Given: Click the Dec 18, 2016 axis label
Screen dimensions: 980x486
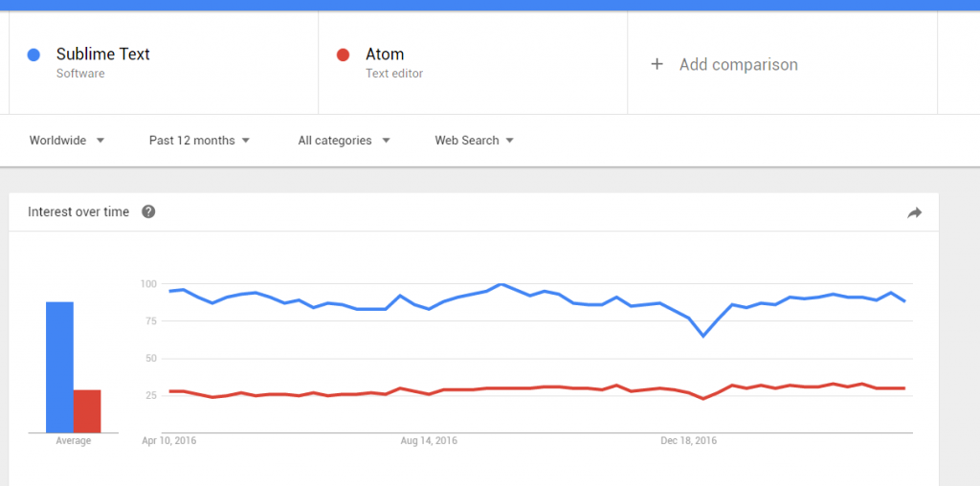Looking at the screenshot, I should pos(689,441).
